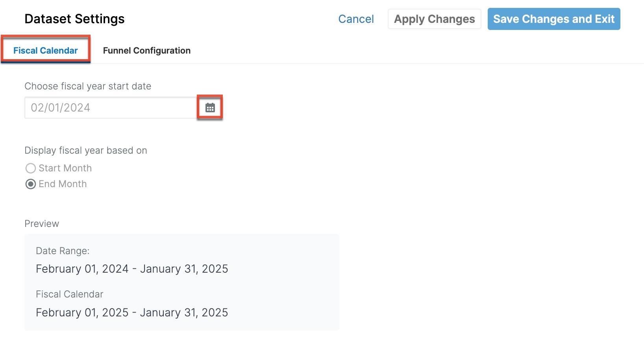This screenshot has height=342, width=644.
Task: Click the Preview section heading
Action: pos(42,224)
